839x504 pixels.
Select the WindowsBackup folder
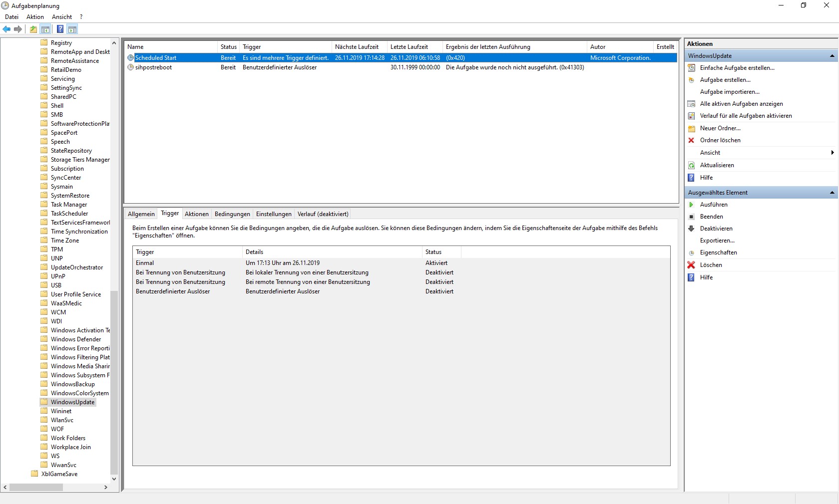(73, 384)
